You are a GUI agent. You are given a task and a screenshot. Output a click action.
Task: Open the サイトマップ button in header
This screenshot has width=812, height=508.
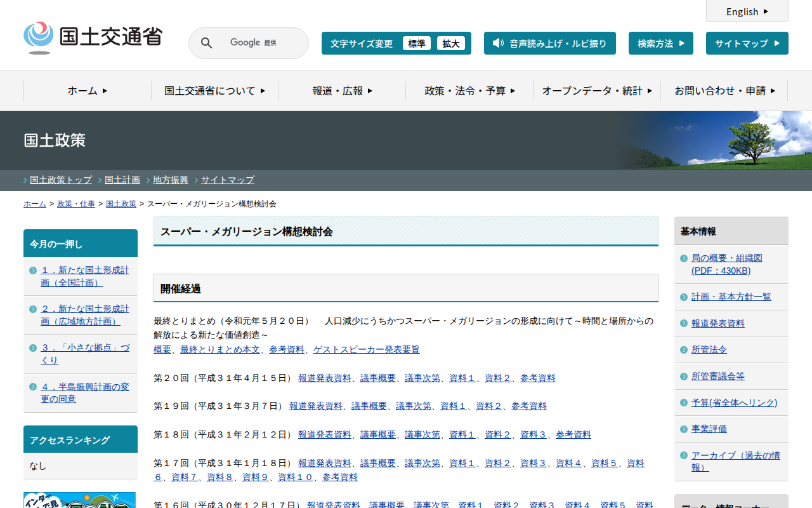pyautogui.click(x=747, y=43)
